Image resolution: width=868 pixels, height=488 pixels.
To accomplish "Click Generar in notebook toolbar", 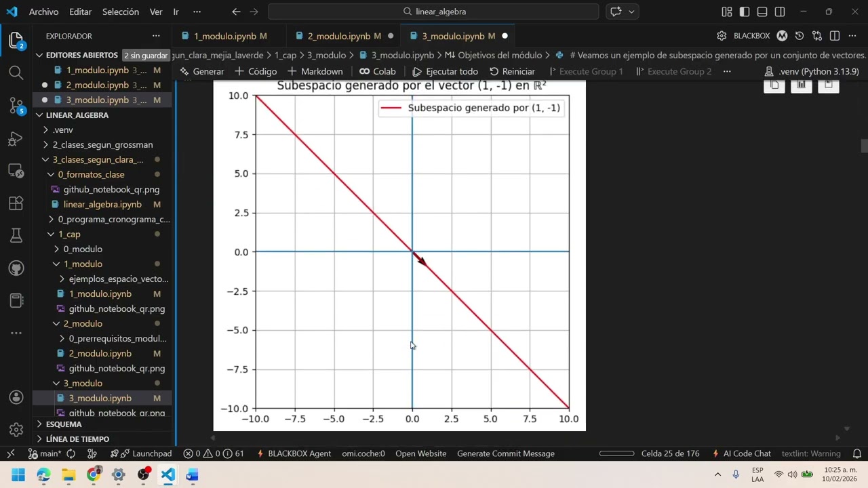I will 202,71.
